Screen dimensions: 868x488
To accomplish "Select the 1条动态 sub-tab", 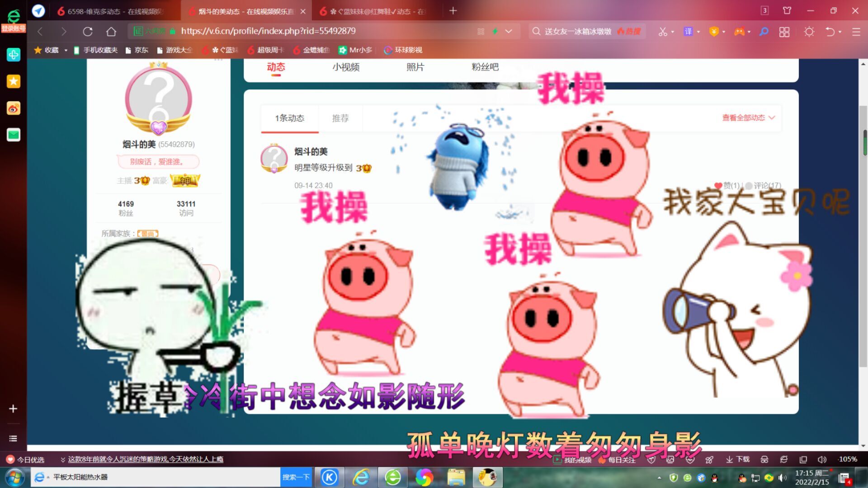I will coord(290,118).
